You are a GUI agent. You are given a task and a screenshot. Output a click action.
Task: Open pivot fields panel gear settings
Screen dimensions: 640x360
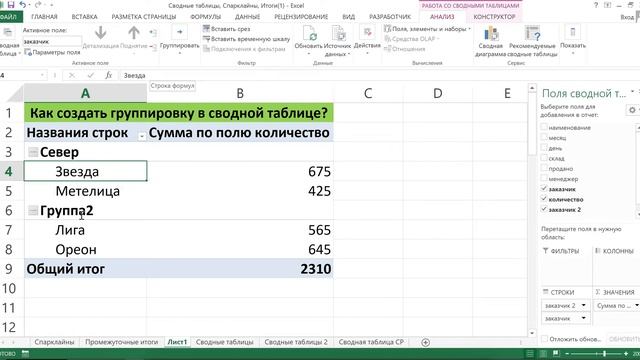click(x=632, y=110)
